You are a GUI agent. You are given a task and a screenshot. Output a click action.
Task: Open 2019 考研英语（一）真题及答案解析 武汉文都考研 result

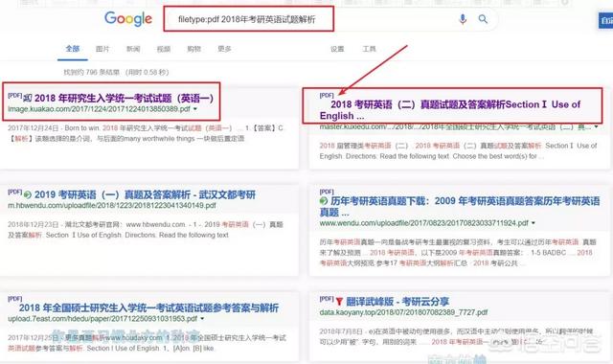click(x=145, y=194)
